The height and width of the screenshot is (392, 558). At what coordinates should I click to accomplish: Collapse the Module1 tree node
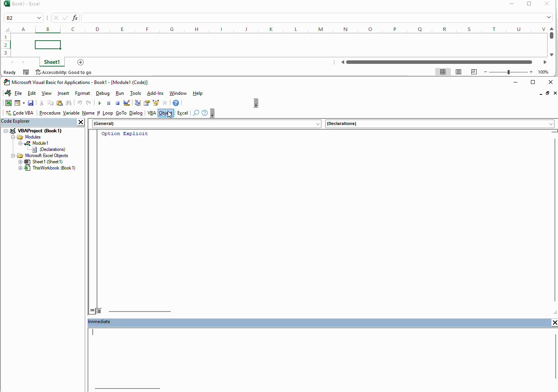click(x=21, y=143)
